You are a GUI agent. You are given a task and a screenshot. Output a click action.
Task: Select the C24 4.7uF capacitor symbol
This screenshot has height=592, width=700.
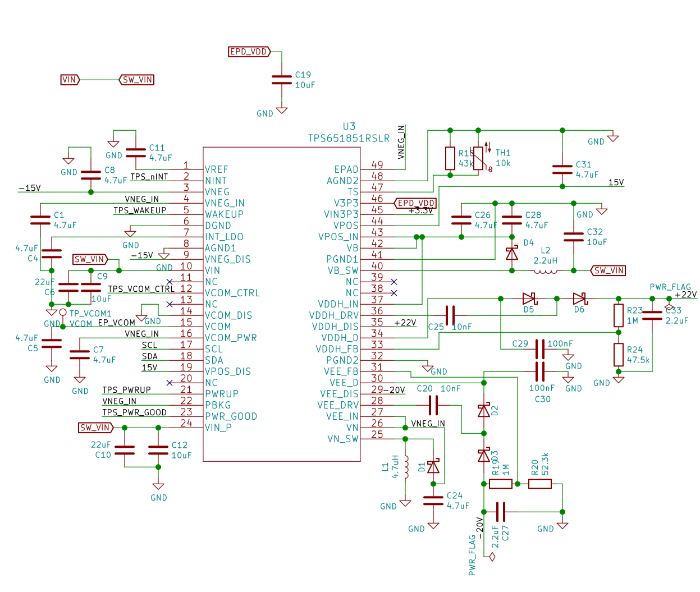(433, 501)
